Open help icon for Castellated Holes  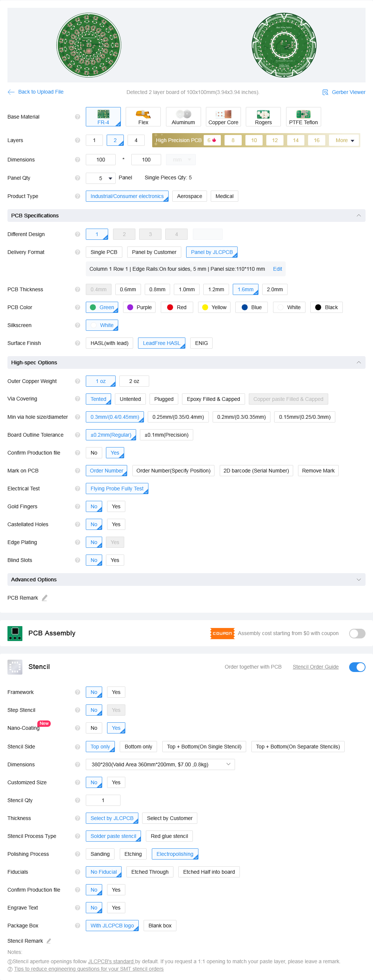pos(78,524)
